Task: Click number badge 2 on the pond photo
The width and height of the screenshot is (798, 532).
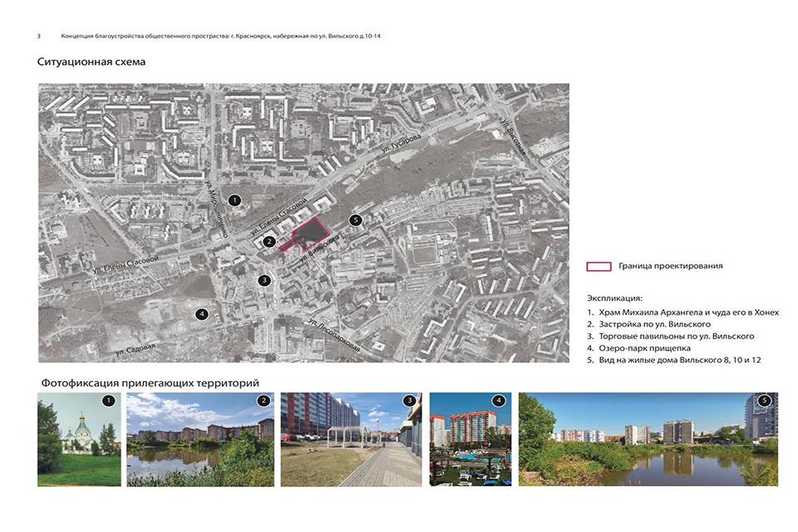Action: click(263, 400)
